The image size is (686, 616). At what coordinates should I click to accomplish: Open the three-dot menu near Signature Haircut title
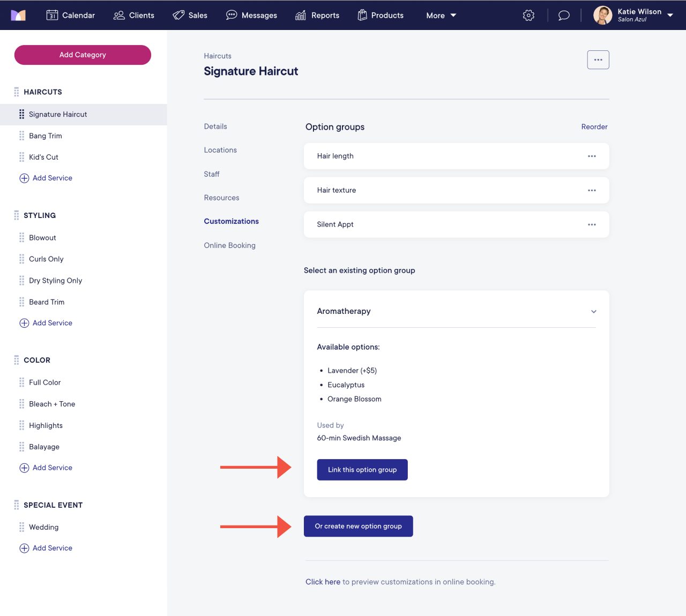(x=598, y=59)
